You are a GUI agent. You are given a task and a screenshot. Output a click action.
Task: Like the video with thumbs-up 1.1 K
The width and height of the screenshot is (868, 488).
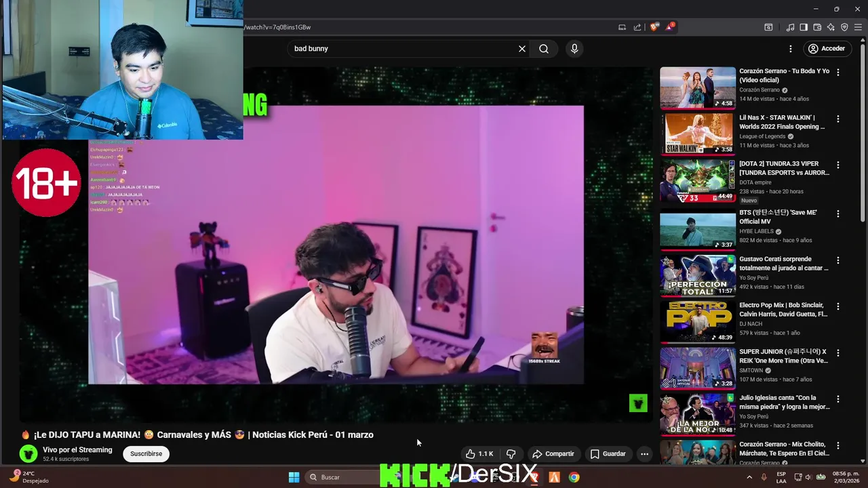coord(479,454)
